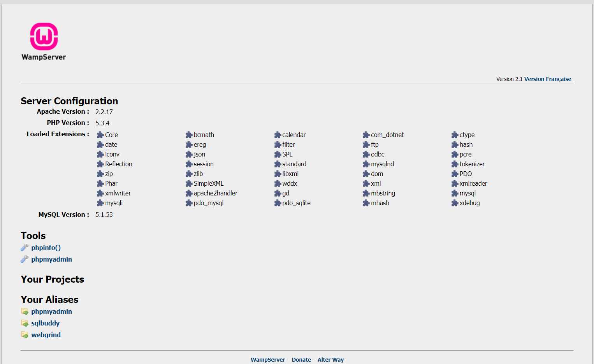Click the libxml extension name
594x364 pixels.
[290, 174]
